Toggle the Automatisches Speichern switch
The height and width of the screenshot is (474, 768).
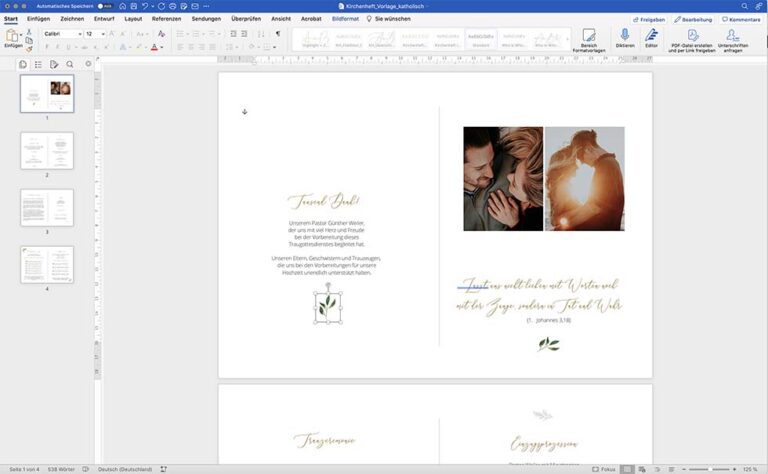103,6
